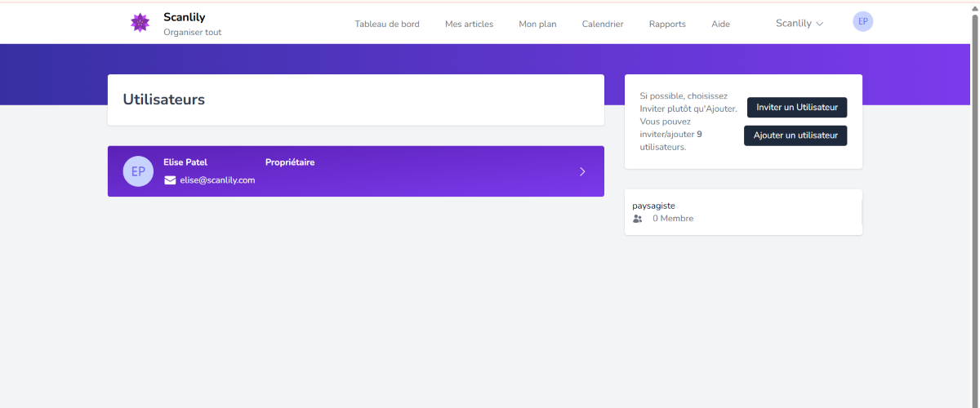Expand the Scanlily account dropdown

click(x=800, y=24)
